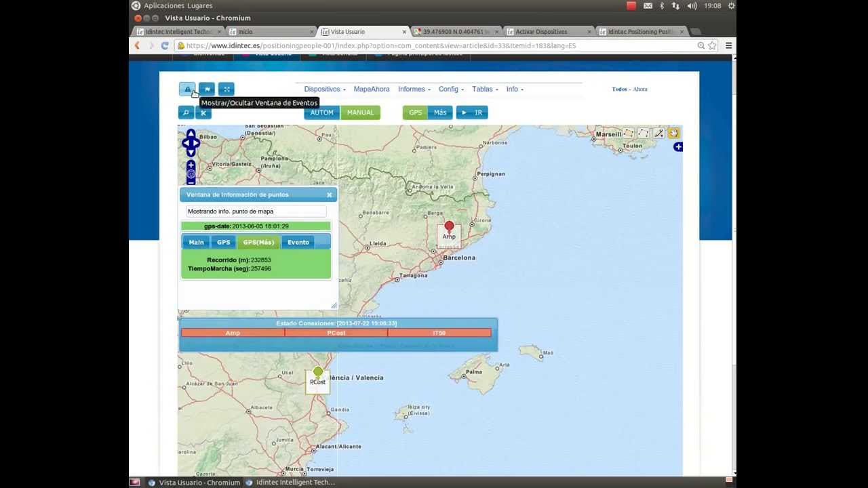Pan the map up with the arrow
This screenshot has height=488, width=868.
tap(191, 134)
